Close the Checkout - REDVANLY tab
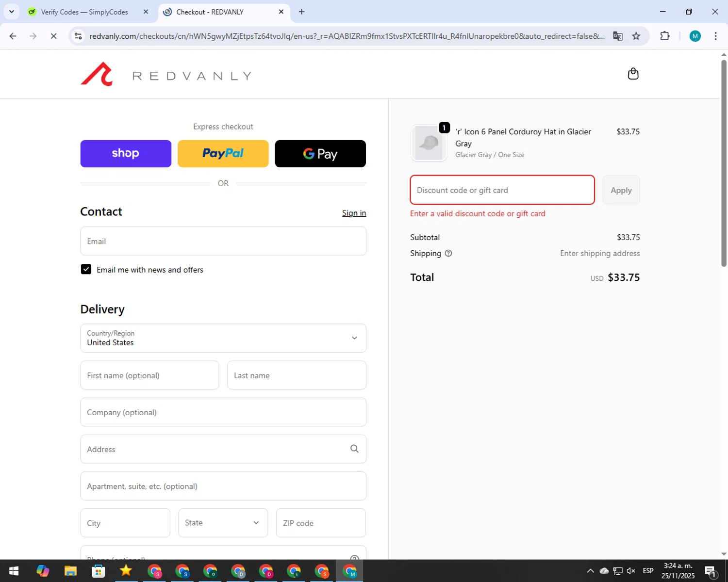This screenshot has width=728, height=582. (x=281, y=12)
